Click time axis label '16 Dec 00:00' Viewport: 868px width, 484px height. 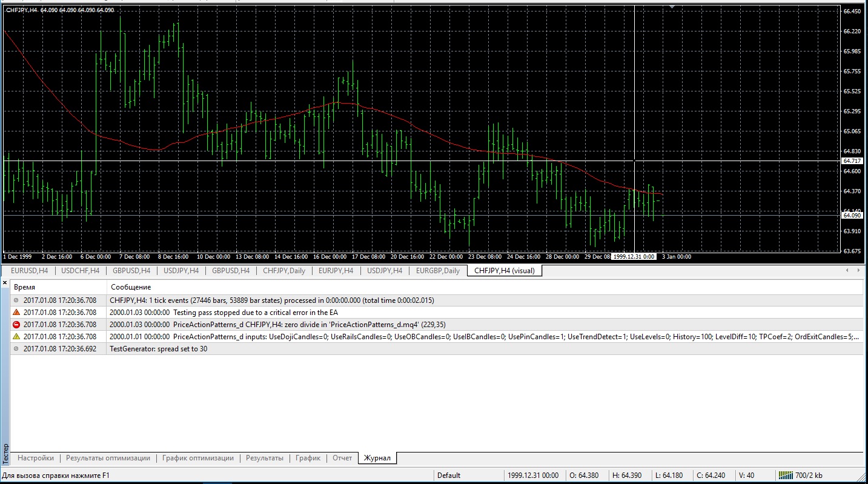click(331, 257)
